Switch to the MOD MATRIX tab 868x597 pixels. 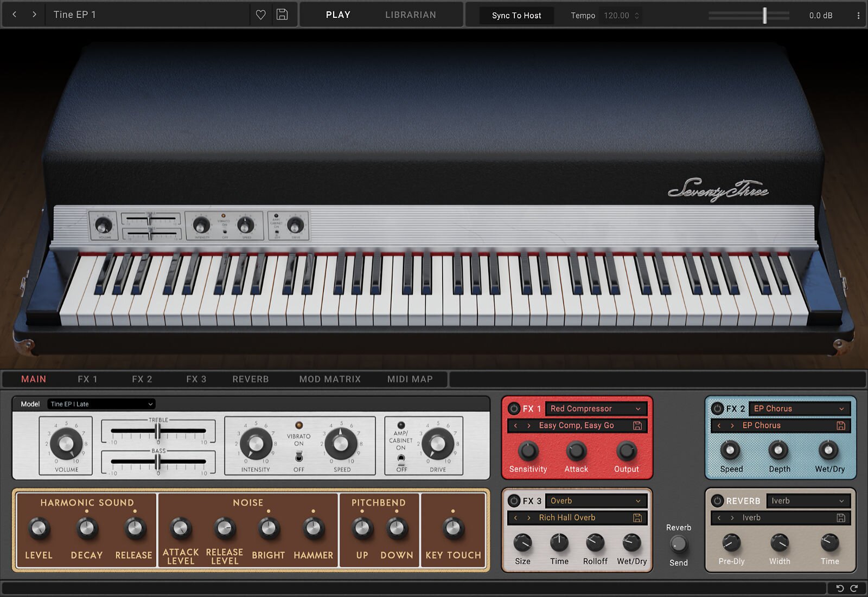[x=330, y=379]
